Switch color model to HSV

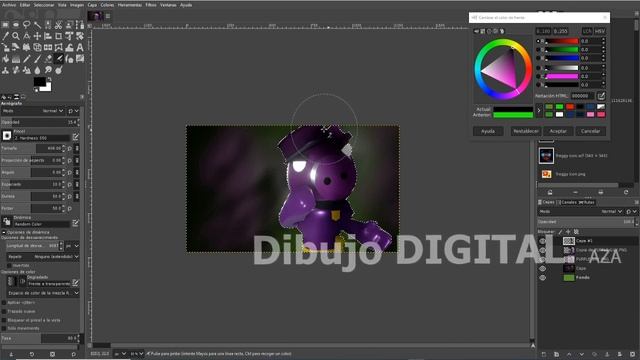pos(600,31)
